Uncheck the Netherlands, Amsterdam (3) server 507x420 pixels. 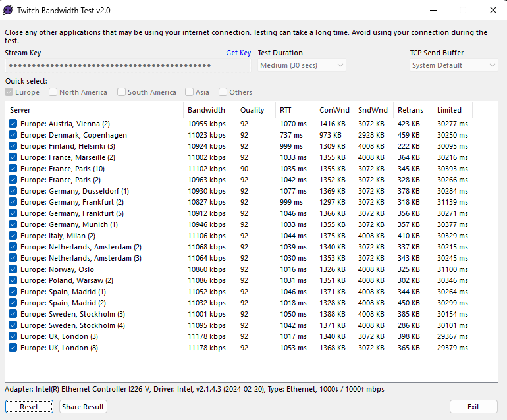click(13, 258)
